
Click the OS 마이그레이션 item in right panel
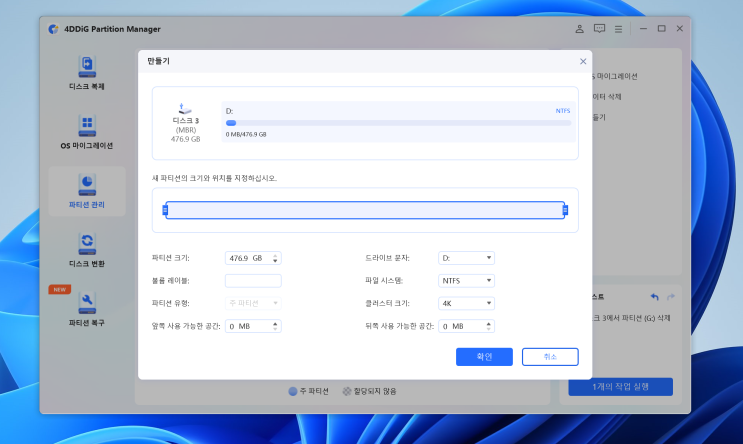coord(615,76)
